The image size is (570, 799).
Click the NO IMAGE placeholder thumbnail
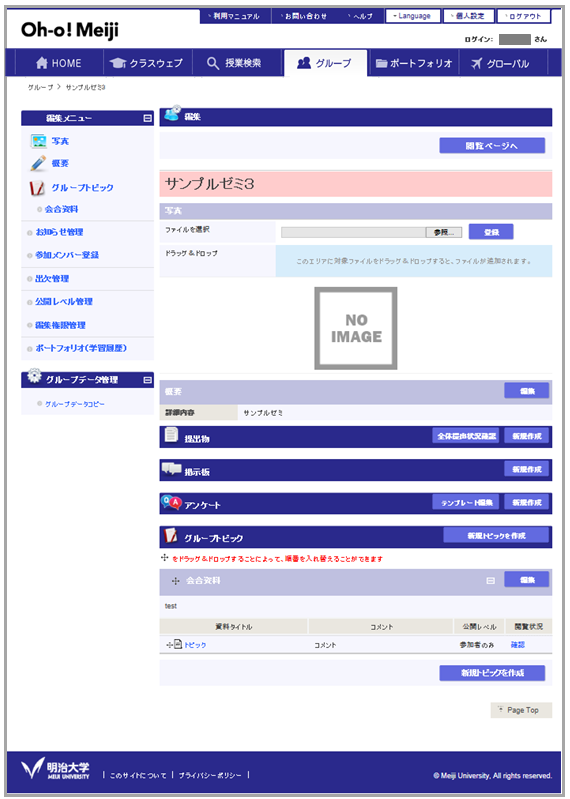[x=356, y=328]
